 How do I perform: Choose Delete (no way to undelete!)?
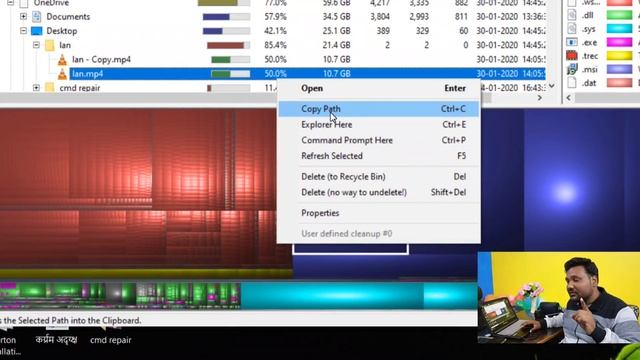379,192
